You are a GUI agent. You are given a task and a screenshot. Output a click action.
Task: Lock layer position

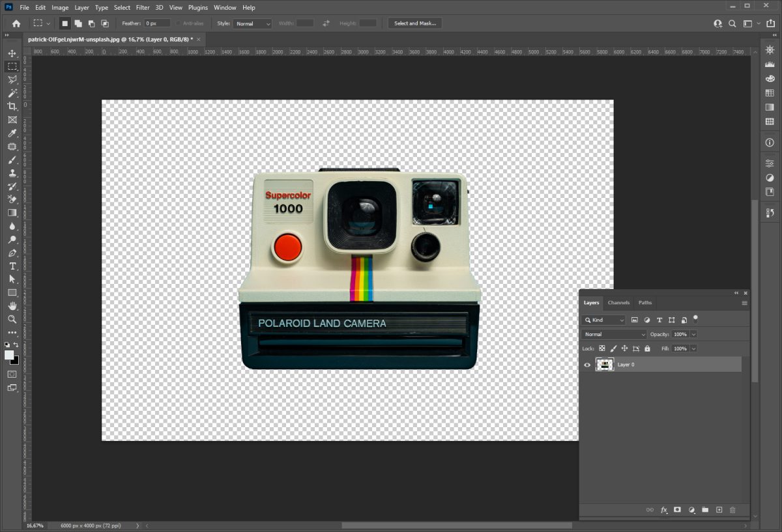pos(624,349)
